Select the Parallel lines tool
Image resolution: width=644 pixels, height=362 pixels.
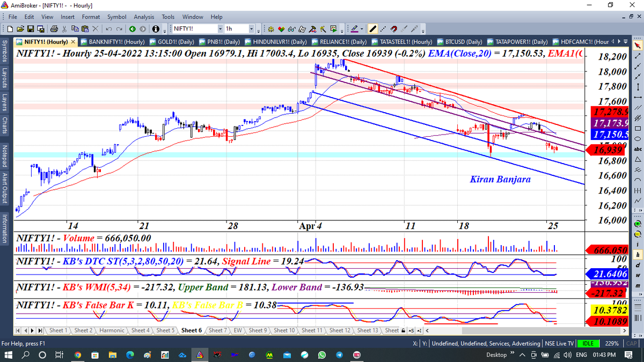[638, 107]
